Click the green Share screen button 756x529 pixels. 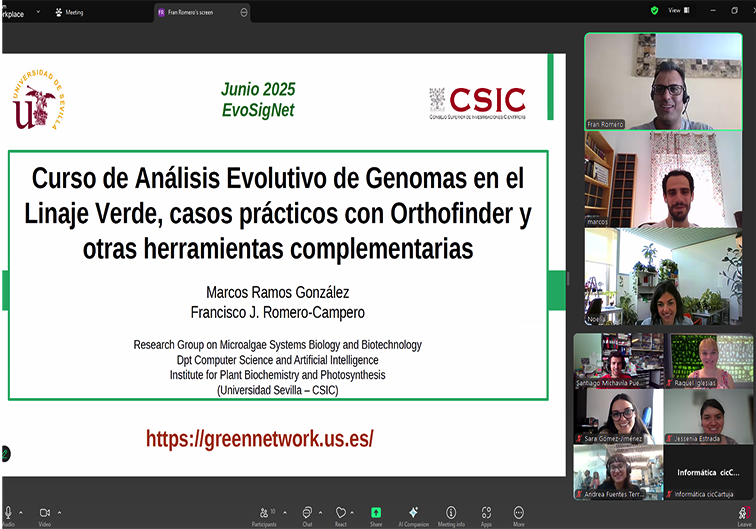pyautogui.click(x=376, y=512)
